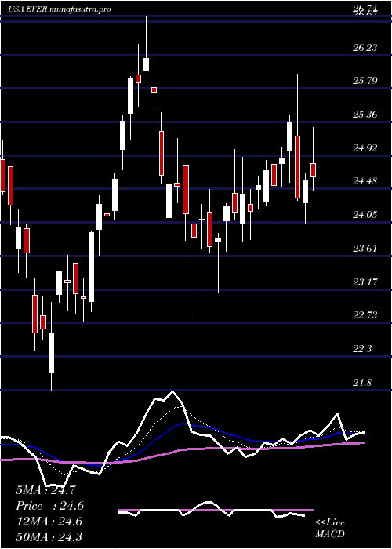The image size is (392, 549).
Task: Click the 25.79 price axis label
Action: [x=365, y=81]
